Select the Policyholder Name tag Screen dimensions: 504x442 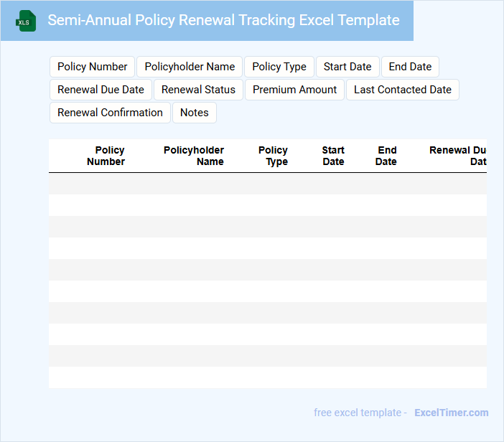190,67
